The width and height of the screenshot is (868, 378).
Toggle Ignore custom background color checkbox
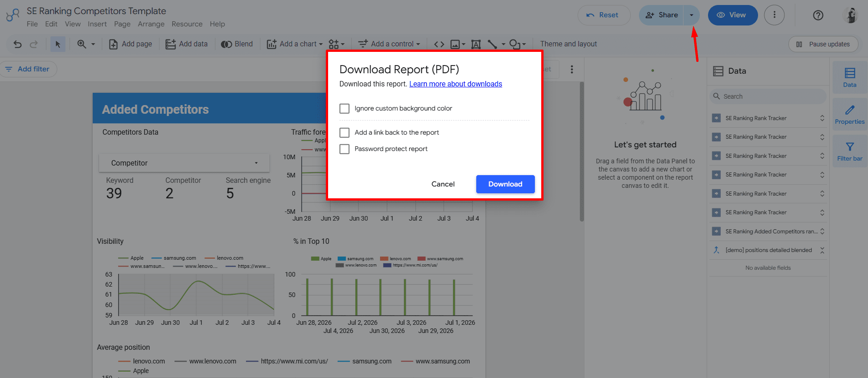click(x=344, y=108)
